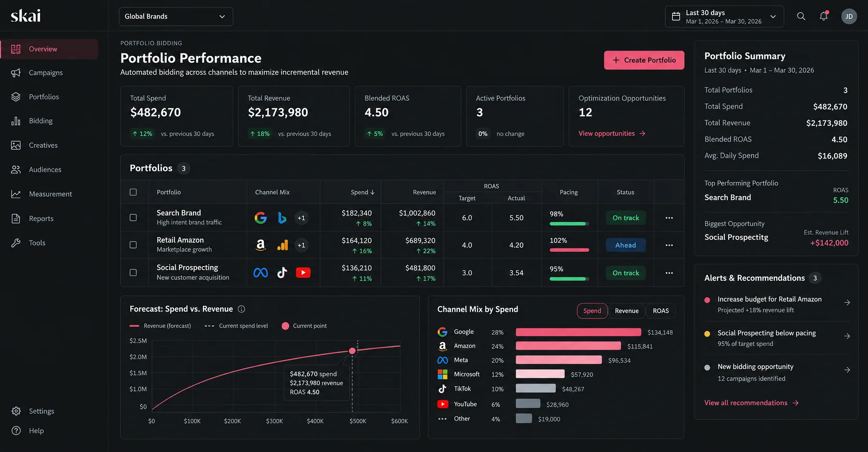This screenshot has width=868, height=452.
Task: Click the TikTok icon in Social Prospecting row
Action: point(282,273)
